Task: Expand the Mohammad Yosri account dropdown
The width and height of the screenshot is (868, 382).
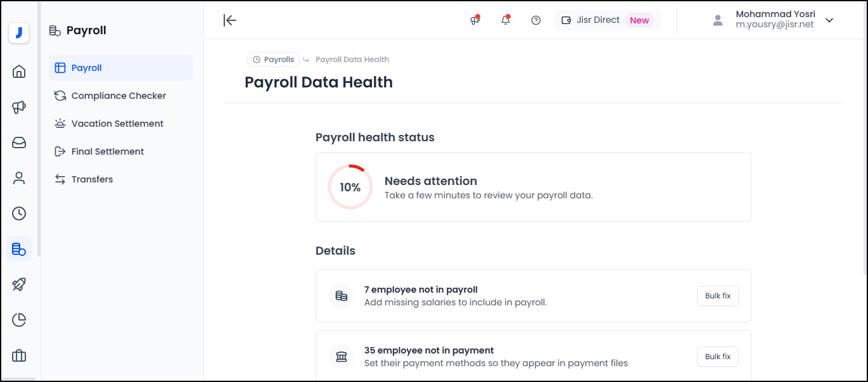Action: coord(829,20)
